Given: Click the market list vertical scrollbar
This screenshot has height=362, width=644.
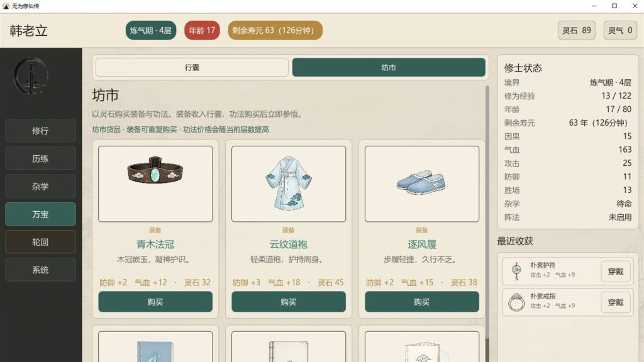Looking at the screenshot, I should (487, 212).
